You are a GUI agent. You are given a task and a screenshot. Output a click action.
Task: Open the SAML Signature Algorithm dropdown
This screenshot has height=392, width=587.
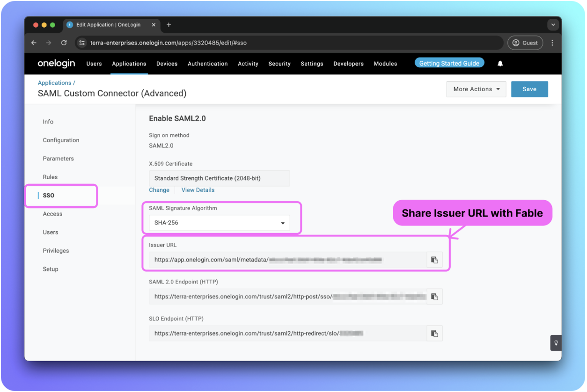point(220,223)
